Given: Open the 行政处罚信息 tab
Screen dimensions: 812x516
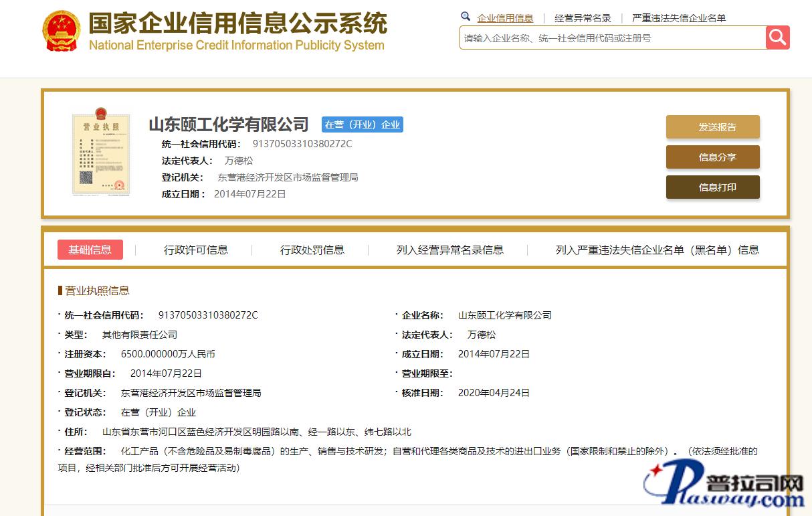Looking at the screenshot, I should coord(312,250).
